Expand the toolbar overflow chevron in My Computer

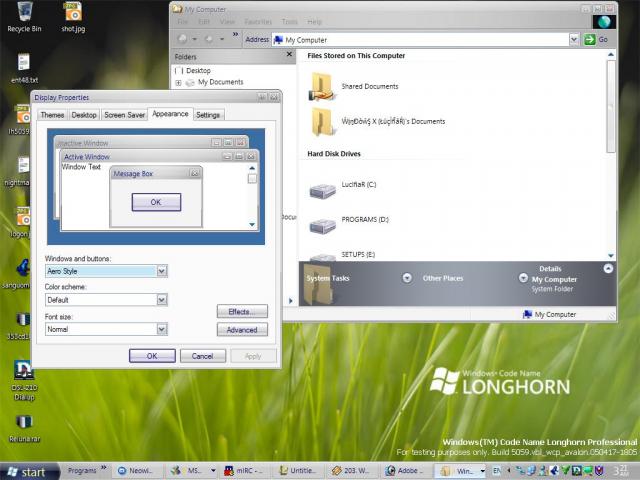click(236, 34)
